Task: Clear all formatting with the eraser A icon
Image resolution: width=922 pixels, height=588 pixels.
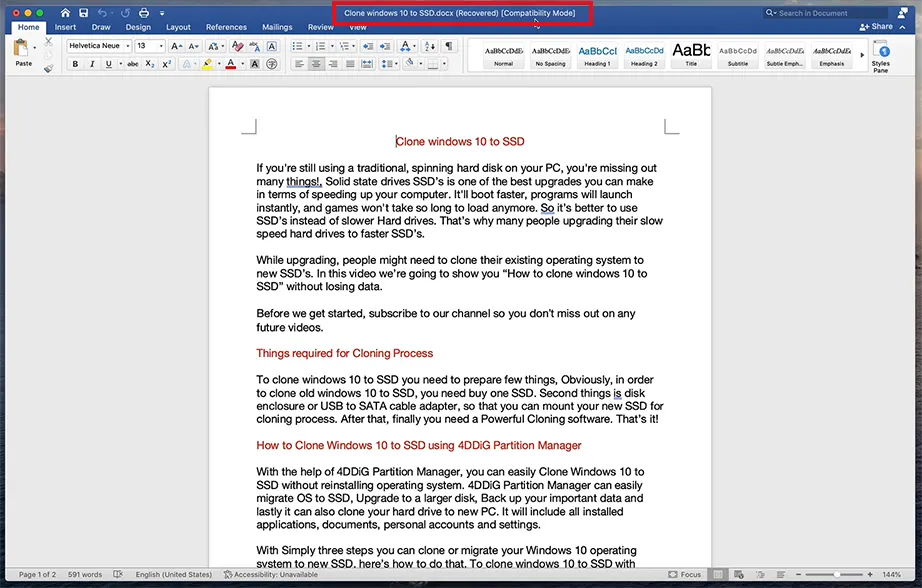Action: coord(237,46)
